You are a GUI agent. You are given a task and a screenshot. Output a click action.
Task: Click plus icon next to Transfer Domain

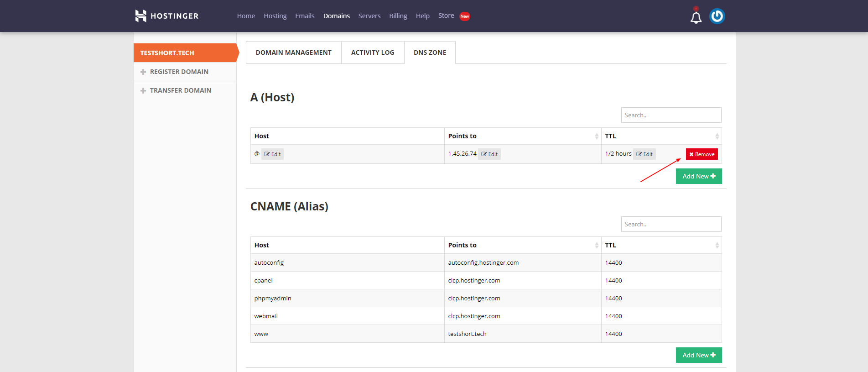pos(143,91)
